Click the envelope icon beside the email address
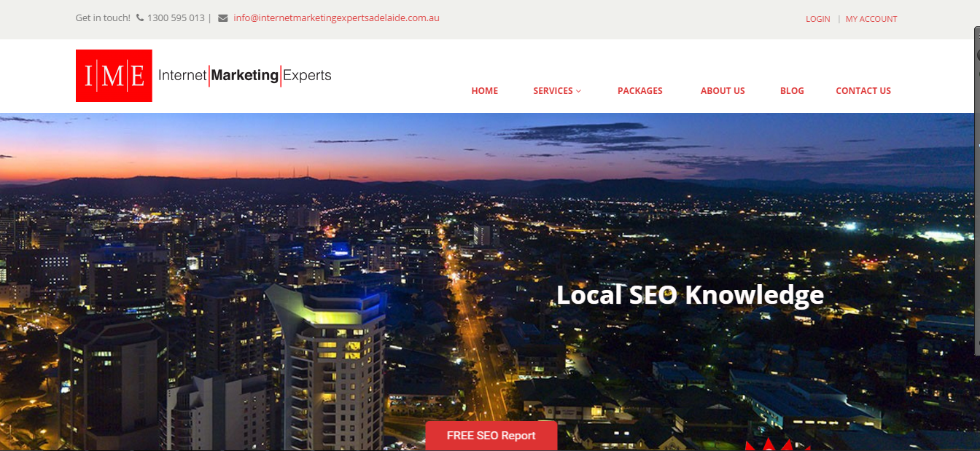Viewport: 980px width, 451px height. pyautogui.click(x=222, y=17)
